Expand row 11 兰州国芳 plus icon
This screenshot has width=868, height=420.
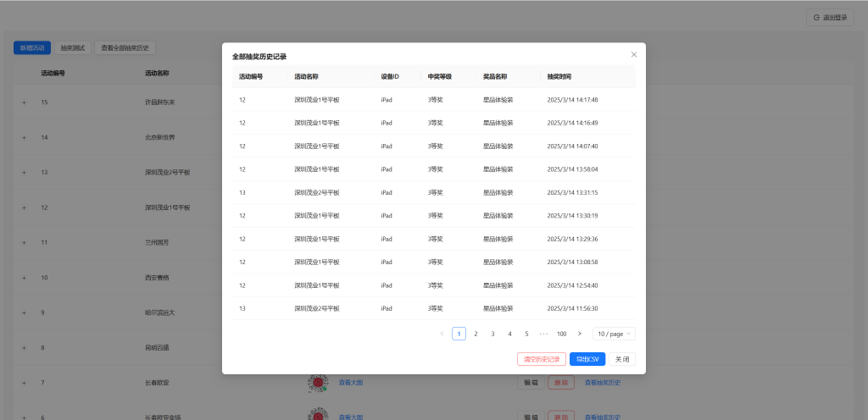coord(24,243)
